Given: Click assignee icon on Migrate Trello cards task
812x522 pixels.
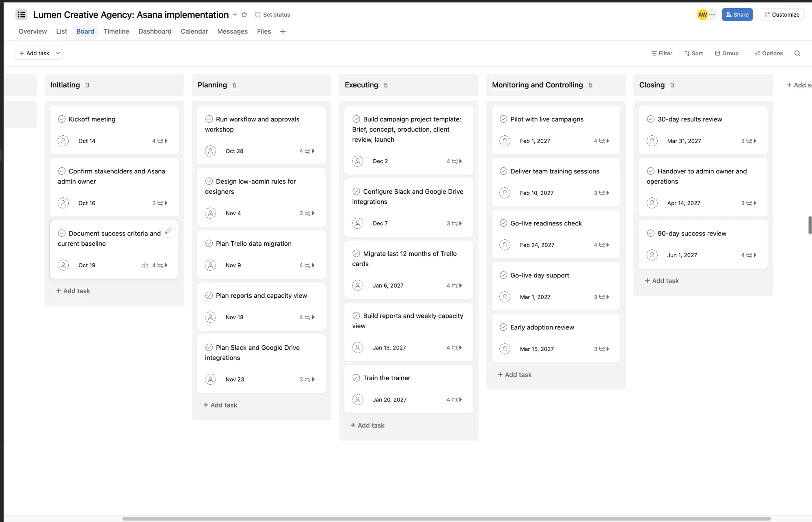Looking at the screenshot, I should click(x=358, y=286).
